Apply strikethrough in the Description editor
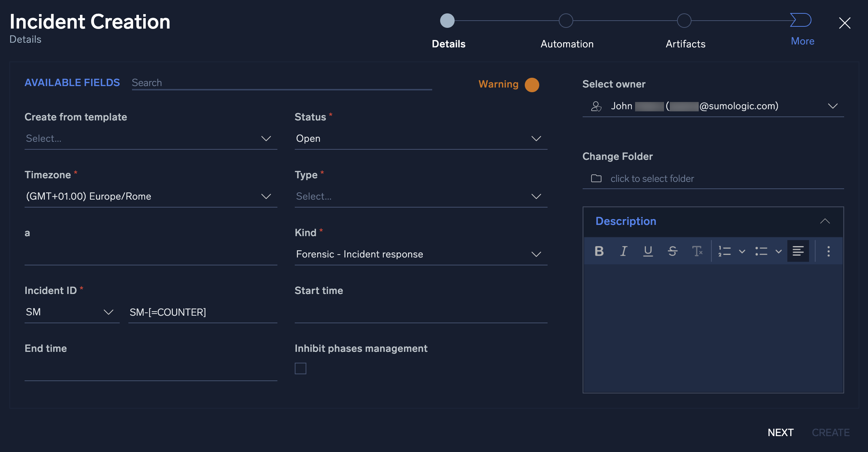The image size is (868, 452). [x=673, y=251]
